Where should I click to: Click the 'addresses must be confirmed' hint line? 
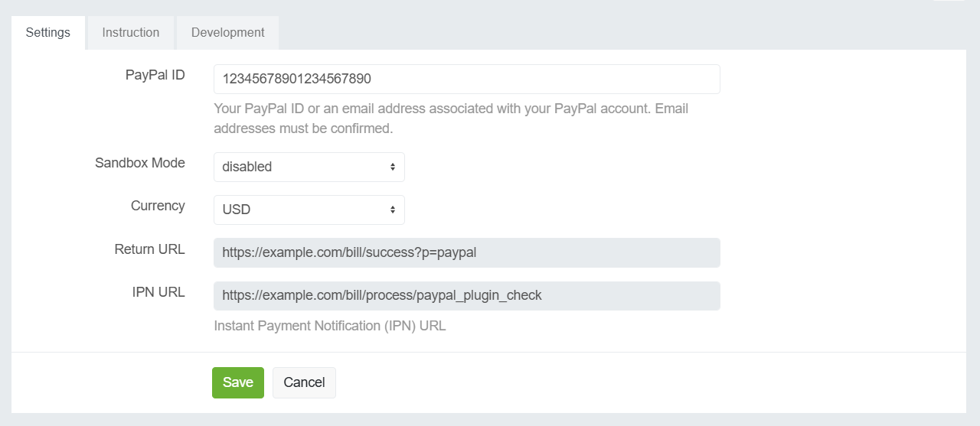pos(302,128)
